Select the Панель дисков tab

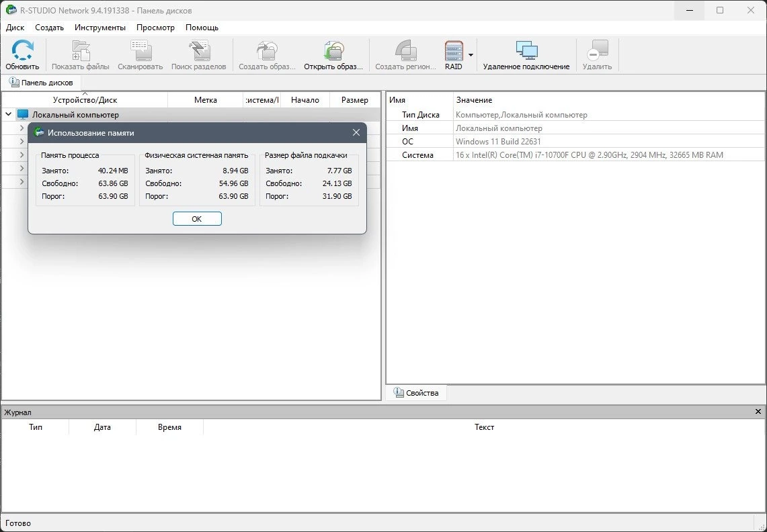(41, 83)
